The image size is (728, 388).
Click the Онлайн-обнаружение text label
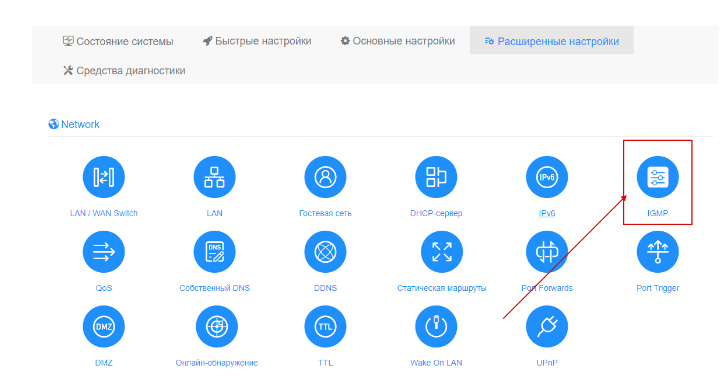tap(216, 362)
